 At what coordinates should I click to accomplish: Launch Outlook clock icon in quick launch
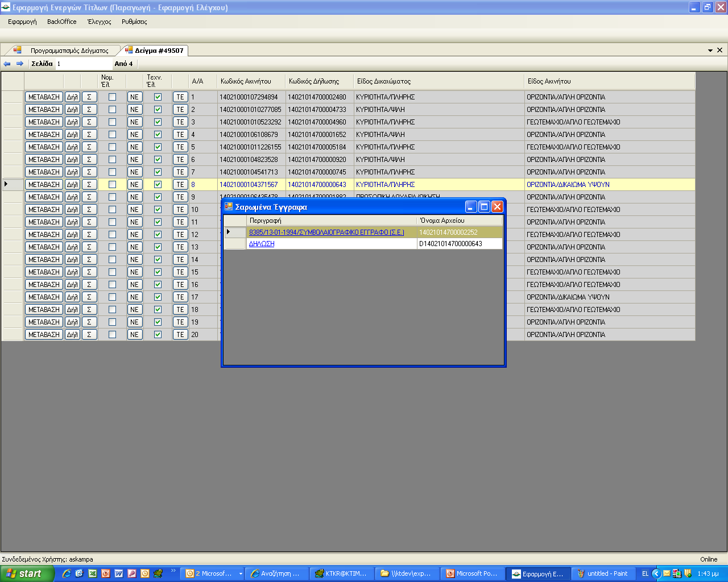[x=144, y=573]
